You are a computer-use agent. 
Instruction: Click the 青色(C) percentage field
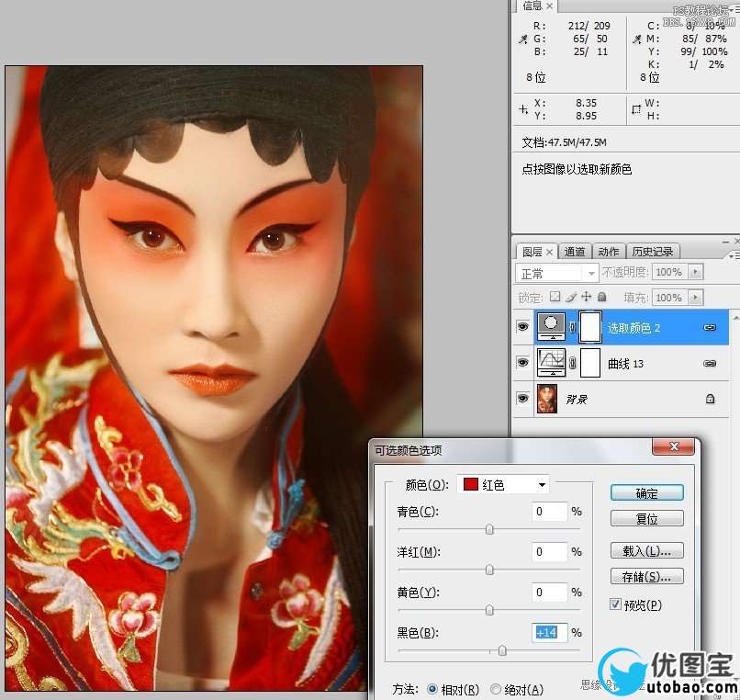click(x=549, y=512)
